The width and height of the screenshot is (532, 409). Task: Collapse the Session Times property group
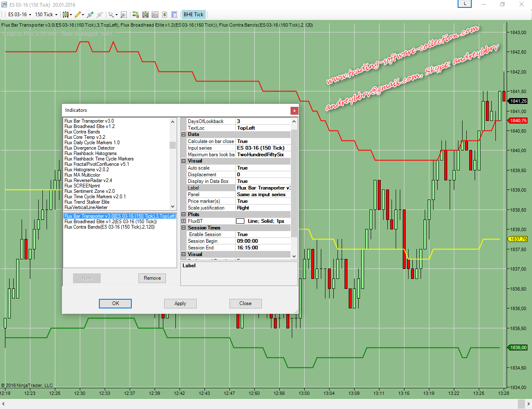pos(183,228)
